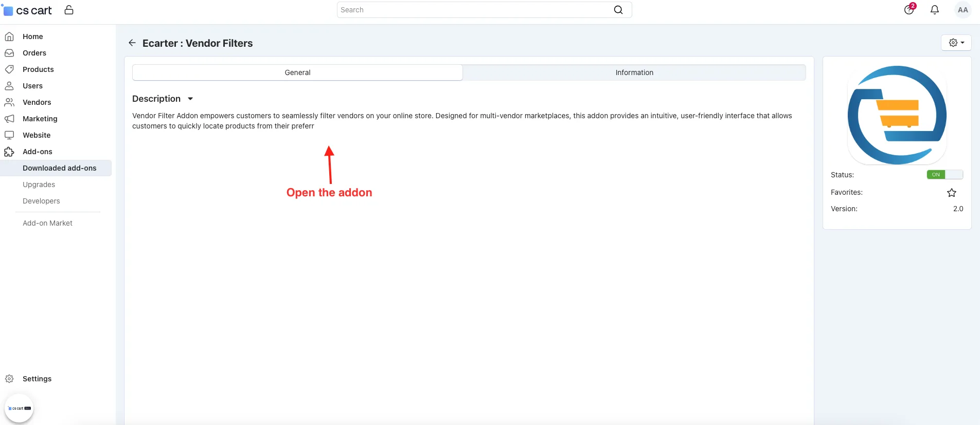Viewport: 980px width, 425px height.
Task: Go to Developers submenu
Action: tap(41, 201)
